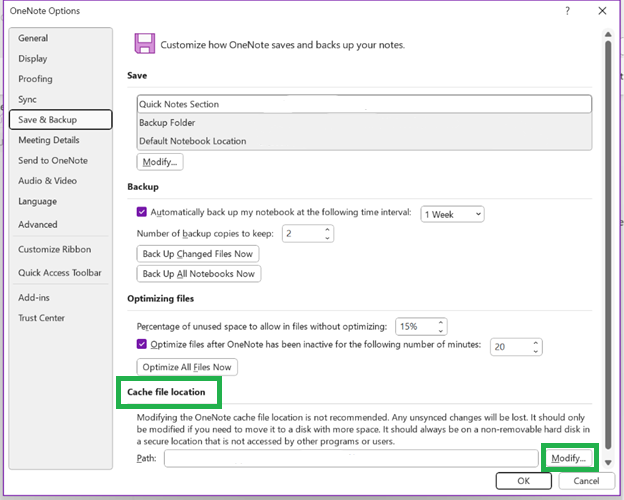This screenshot has width=624, height=500.
Task: Select Quick Notes Section row
Action: [x=364, y=104]
